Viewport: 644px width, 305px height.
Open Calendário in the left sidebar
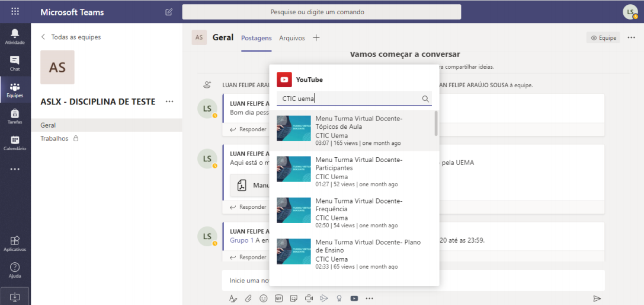click(15, 143)
